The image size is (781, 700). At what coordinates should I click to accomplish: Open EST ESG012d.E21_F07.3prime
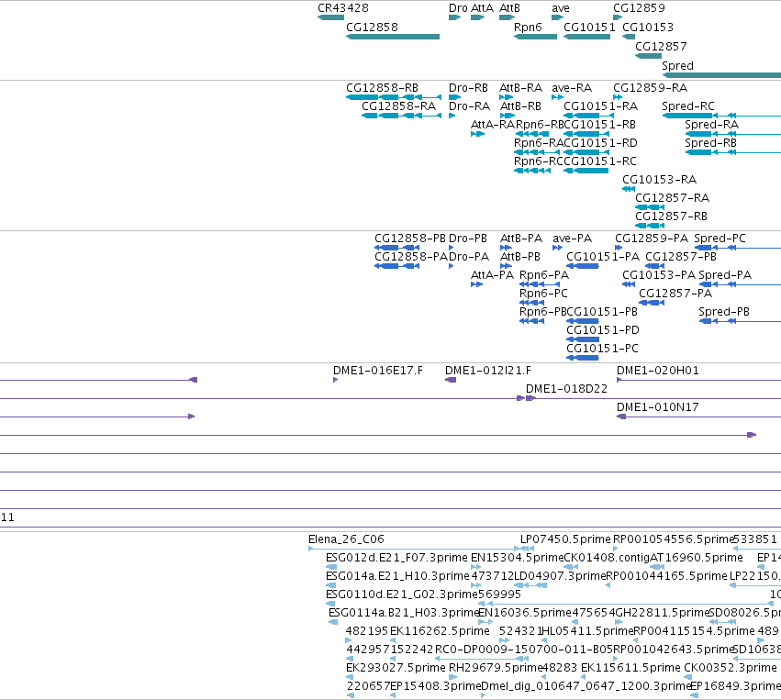tap(331, 567)
